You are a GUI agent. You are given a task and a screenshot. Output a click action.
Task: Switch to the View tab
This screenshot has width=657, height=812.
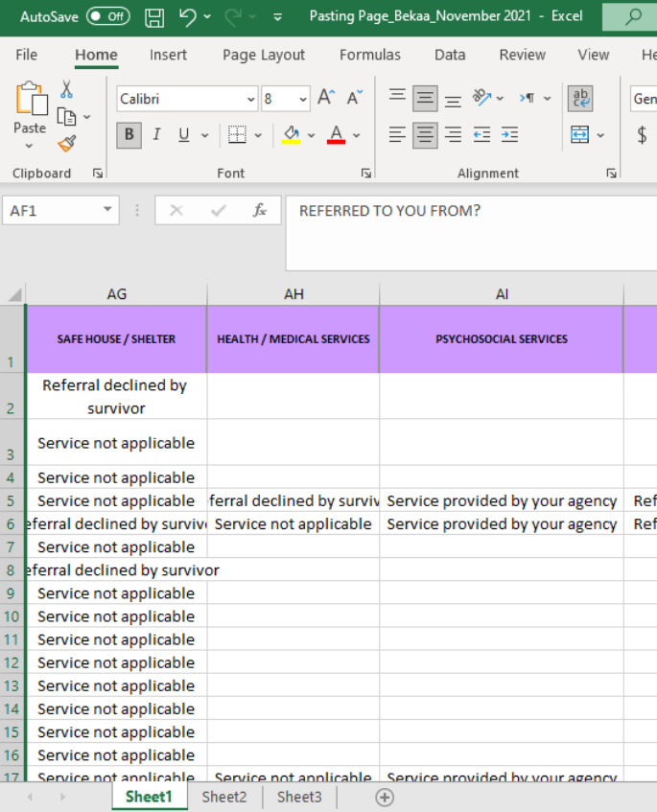point(594,55)
